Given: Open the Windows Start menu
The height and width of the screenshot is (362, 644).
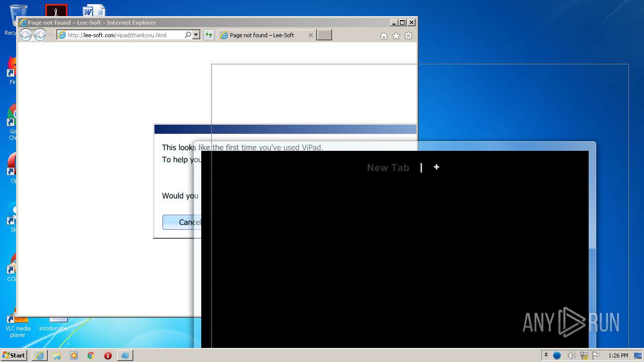Looking at the screenshot, I should (14, 355).
